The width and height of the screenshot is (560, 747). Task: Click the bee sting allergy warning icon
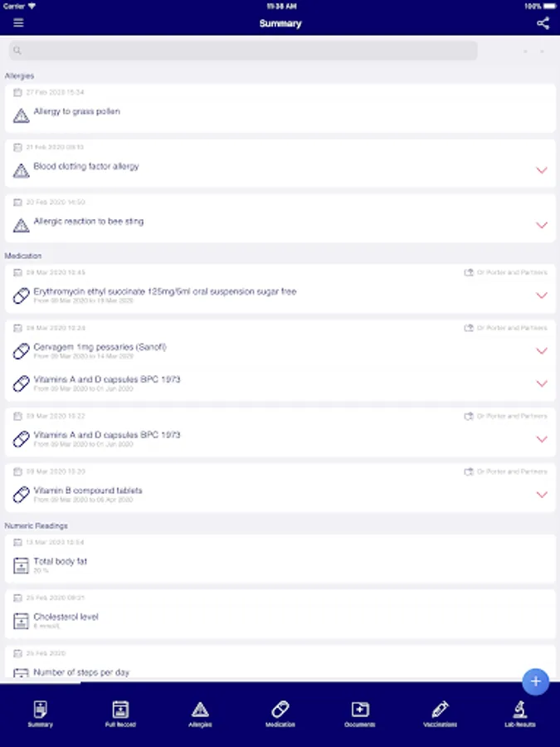22,225
